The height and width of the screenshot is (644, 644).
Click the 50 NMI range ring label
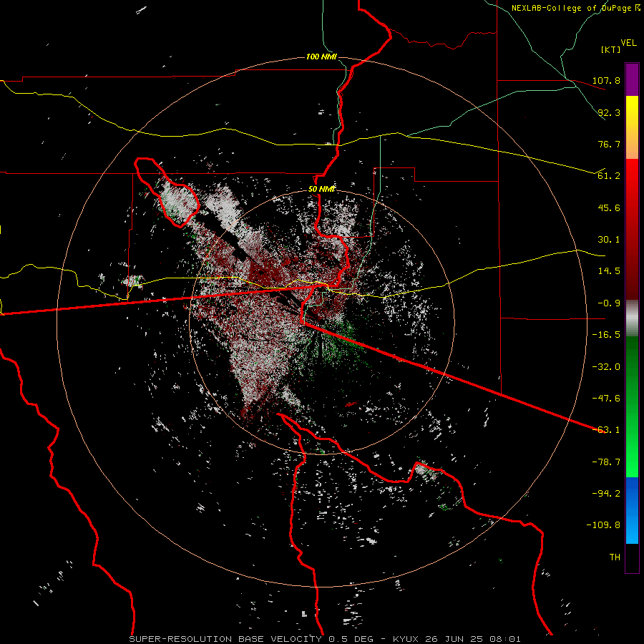[x=321, y=190]
